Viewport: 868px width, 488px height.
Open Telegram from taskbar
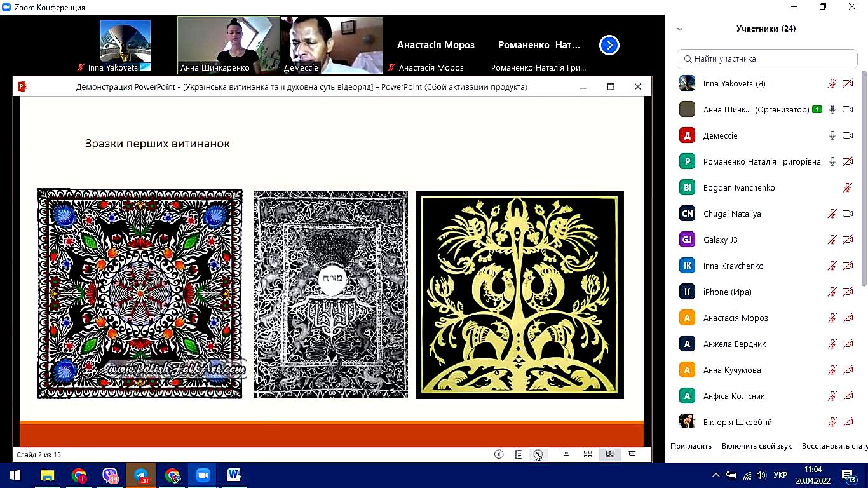(x=141, y=475)
